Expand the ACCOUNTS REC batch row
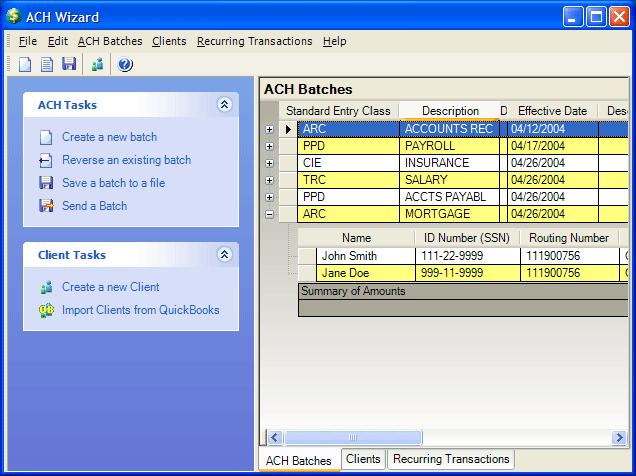Viewport: 636px width, 476px height. tap(269, 129)
